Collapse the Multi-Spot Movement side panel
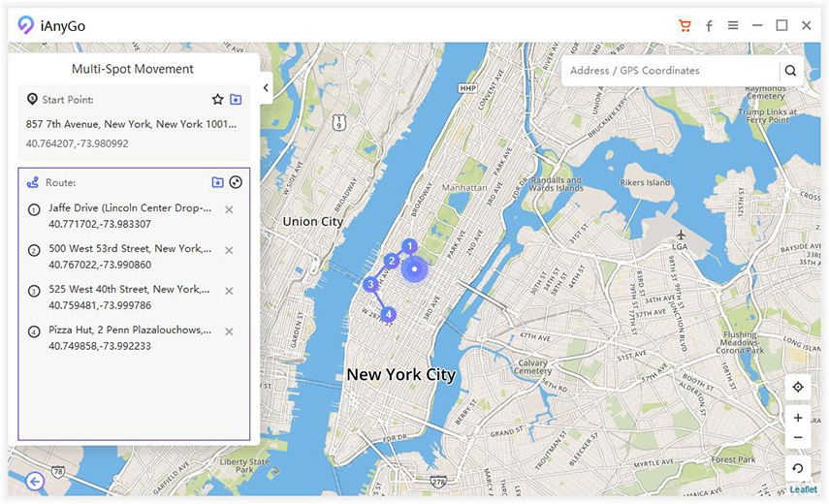The width and height of the screenshot is (829, 504). click(x=266, y=87)
